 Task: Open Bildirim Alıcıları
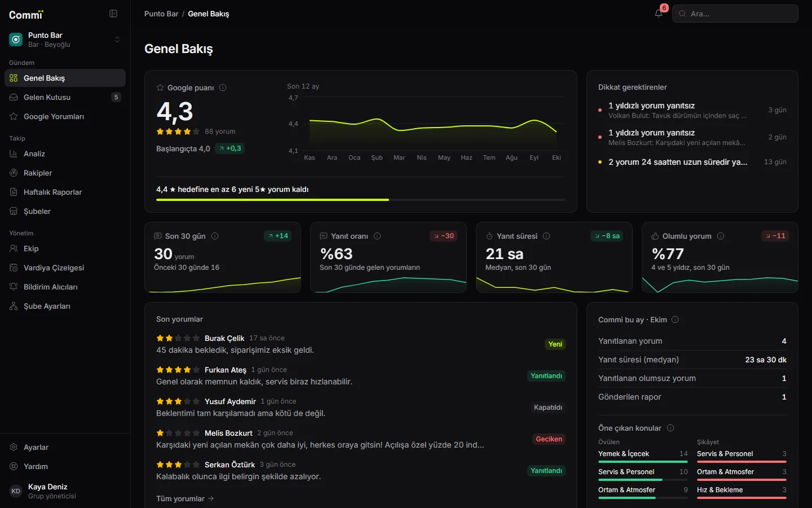pyautogui.click(x=65, y=287)
